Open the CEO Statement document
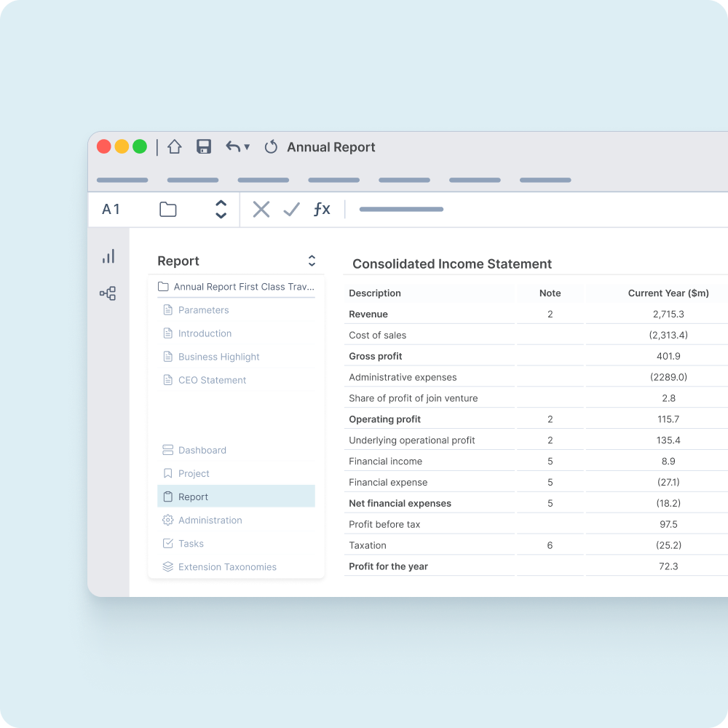Viewport: 728px width, 728px height. 212,380
